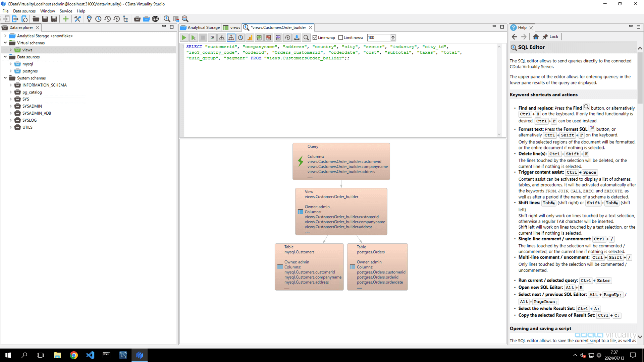The image size is (644, 362).
Task: Switch to the Analytical Storage tab
Action: click(203, 27)
